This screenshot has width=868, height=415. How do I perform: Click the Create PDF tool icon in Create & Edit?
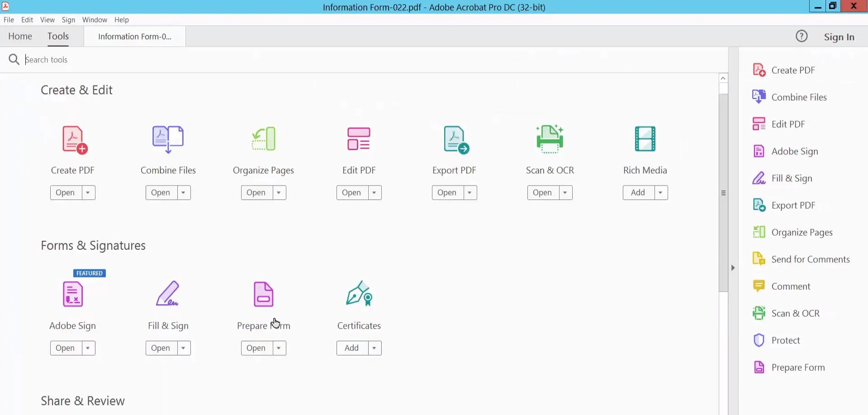point(75,140)
